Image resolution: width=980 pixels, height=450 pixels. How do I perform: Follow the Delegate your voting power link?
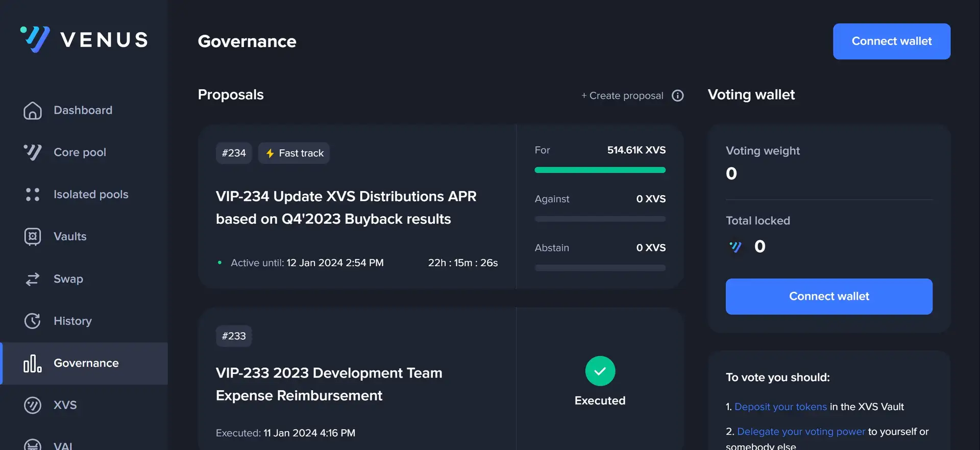coord(801,432)
